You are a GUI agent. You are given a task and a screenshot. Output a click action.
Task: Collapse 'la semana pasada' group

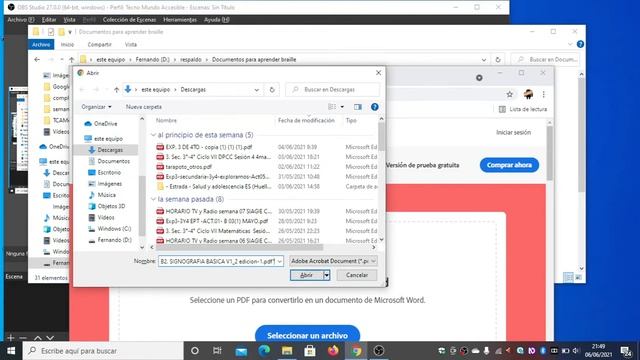point(153,199)
